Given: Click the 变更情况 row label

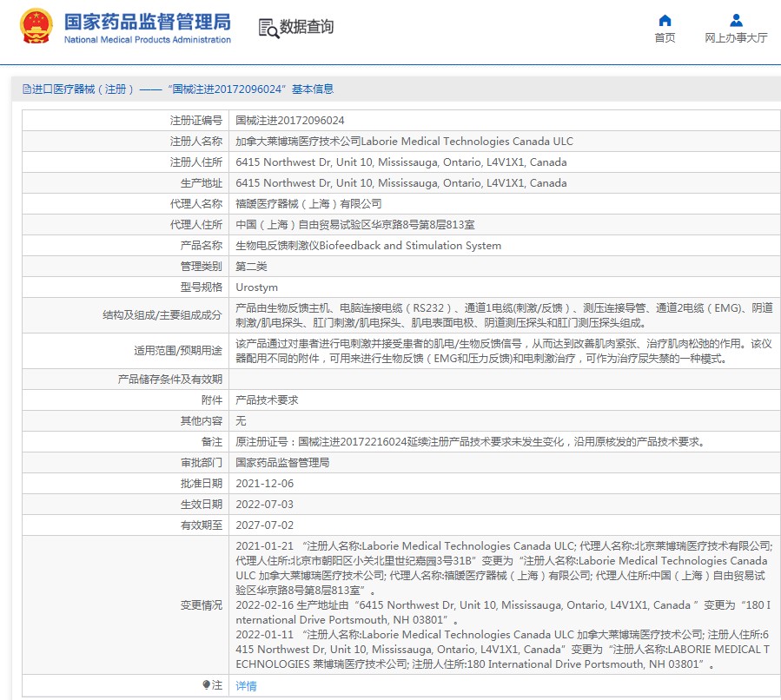Looking at the screenshot, I should 202,605.
